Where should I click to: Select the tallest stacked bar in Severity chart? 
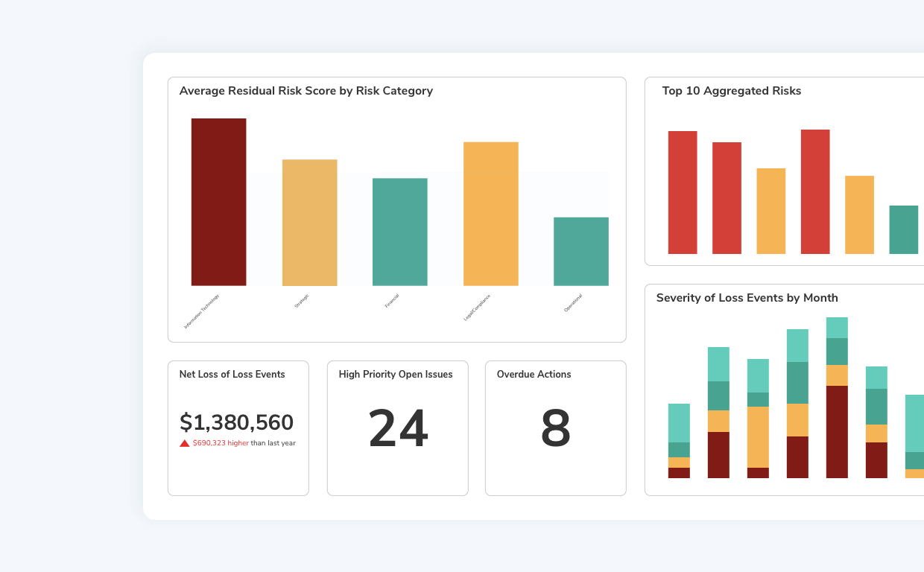pyautogui.click(x=837, y=395)
